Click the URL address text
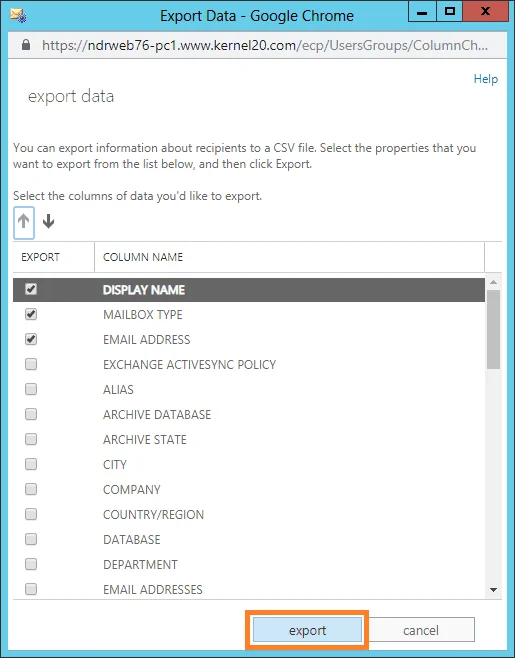The height and width of the screenshot is (658, 515). coord(265,45)
